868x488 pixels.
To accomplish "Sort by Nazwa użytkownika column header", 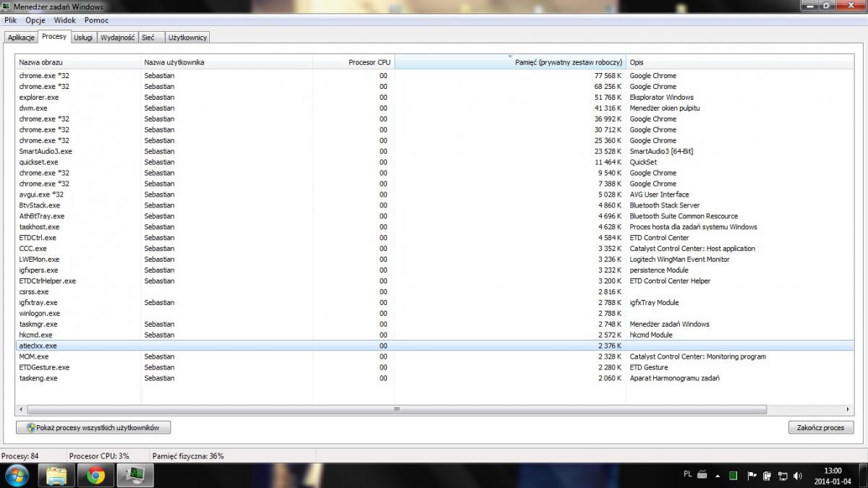I will [x=226, y=62].
